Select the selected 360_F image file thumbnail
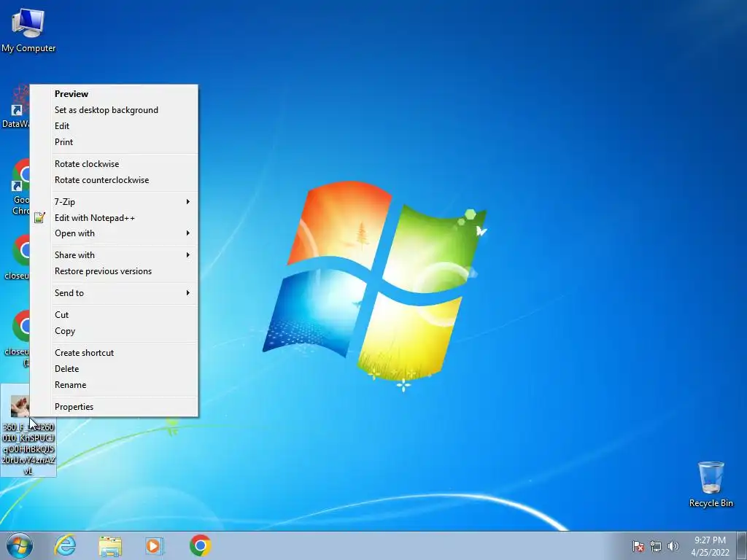 tap(20, 406)
